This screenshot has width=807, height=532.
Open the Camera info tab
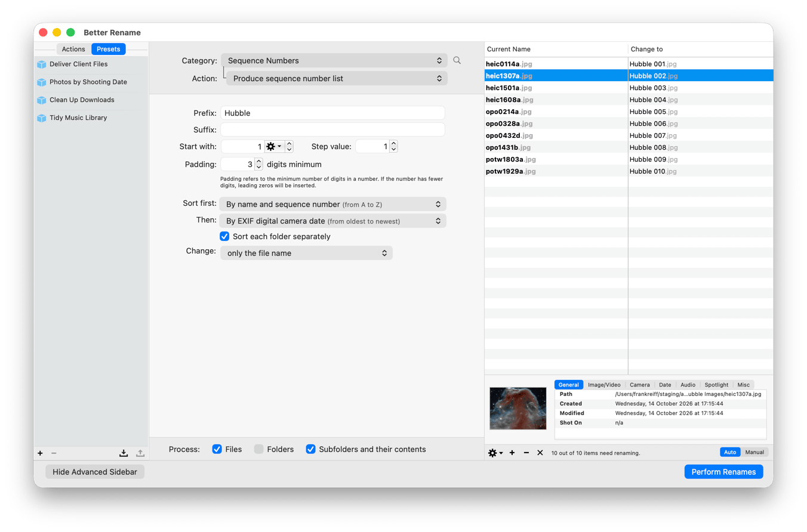click(640, 385)
